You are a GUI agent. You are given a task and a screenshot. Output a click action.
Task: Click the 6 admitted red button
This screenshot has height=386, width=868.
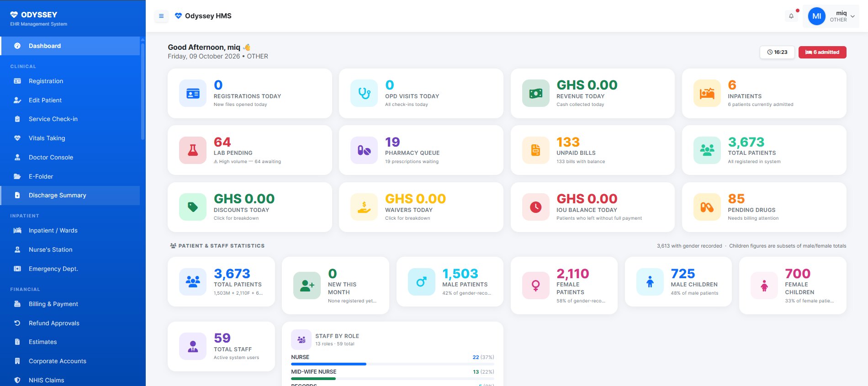coord(822,52)
